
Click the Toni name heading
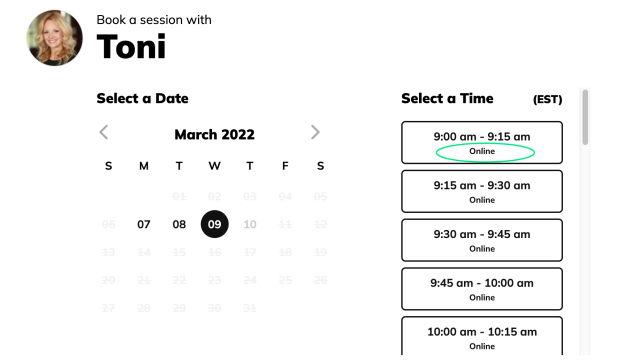(x=131, y=47)
